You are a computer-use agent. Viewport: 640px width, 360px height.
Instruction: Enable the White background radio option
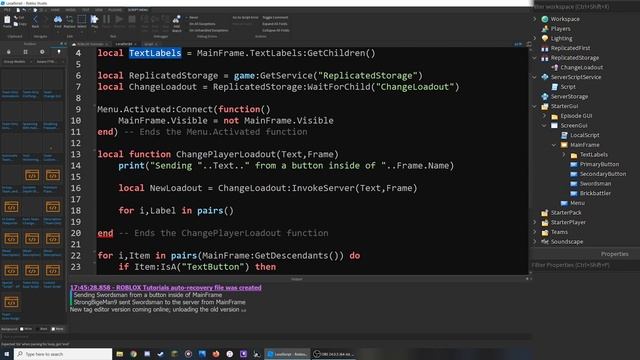(x=22, y=329)
